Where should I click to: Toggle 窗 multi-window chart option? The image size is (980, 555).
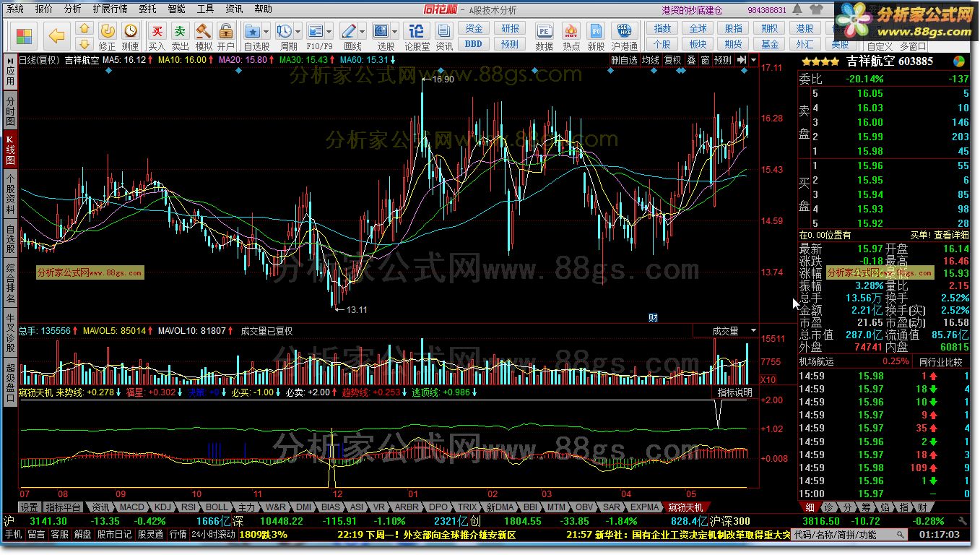coord(705,61)
